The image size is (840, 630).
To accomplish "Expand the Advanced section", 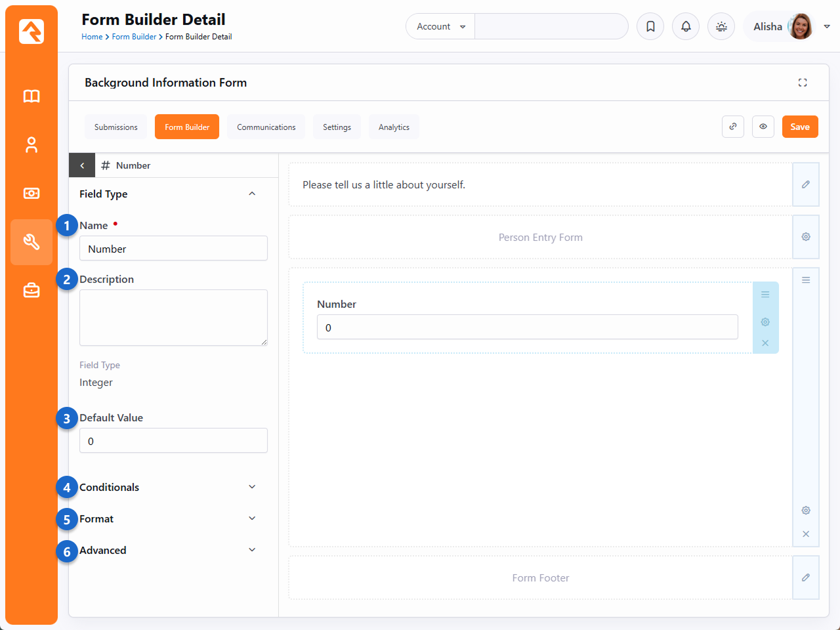I will pos(252,550).
